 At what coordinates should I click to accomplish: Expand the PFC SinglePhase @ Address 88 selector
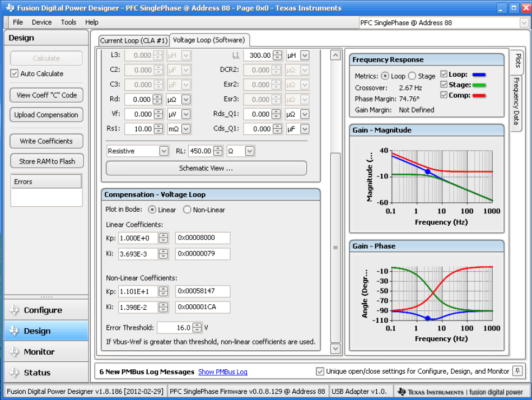pos(524,22)
